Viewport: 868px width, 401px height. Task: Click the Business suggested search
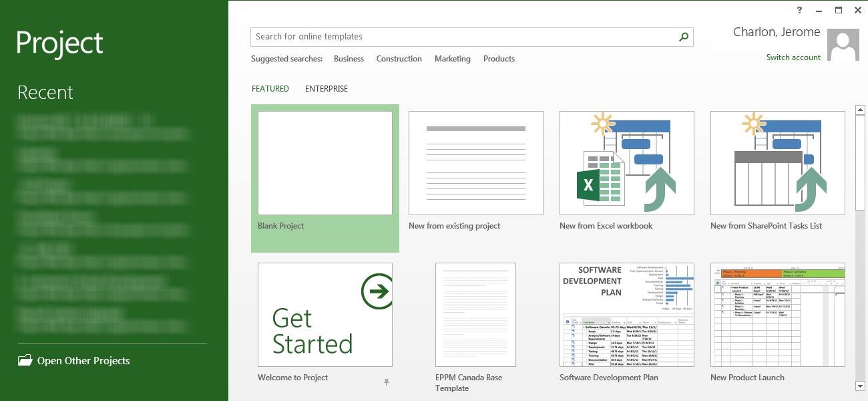[349, 59]
